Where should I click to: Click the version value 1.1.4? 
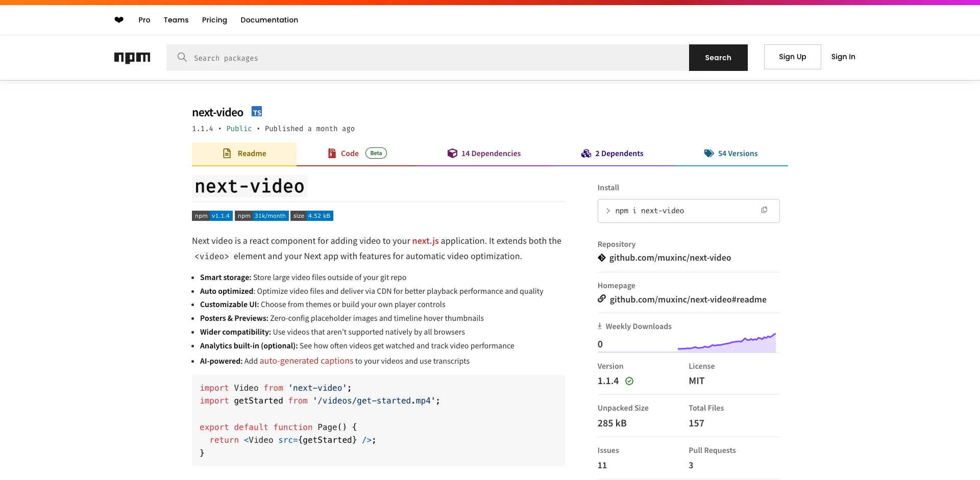tap(608, 381)
